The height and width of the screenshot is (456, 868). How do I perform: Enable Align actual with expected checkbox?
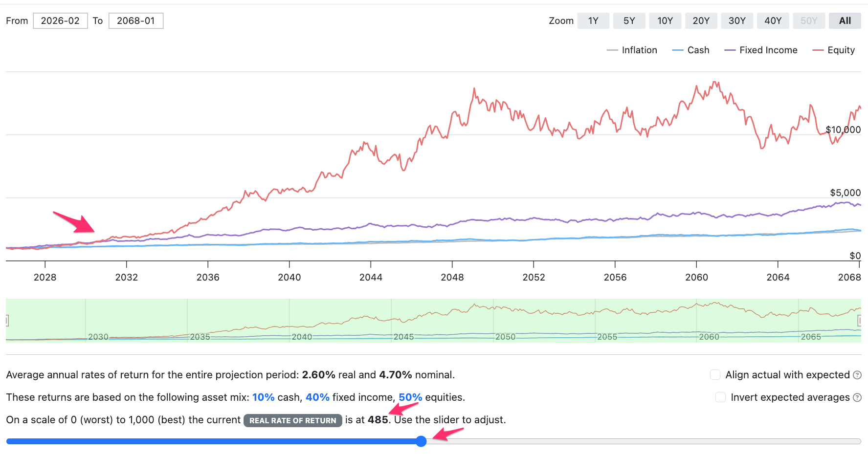click(x=715, y=375)
